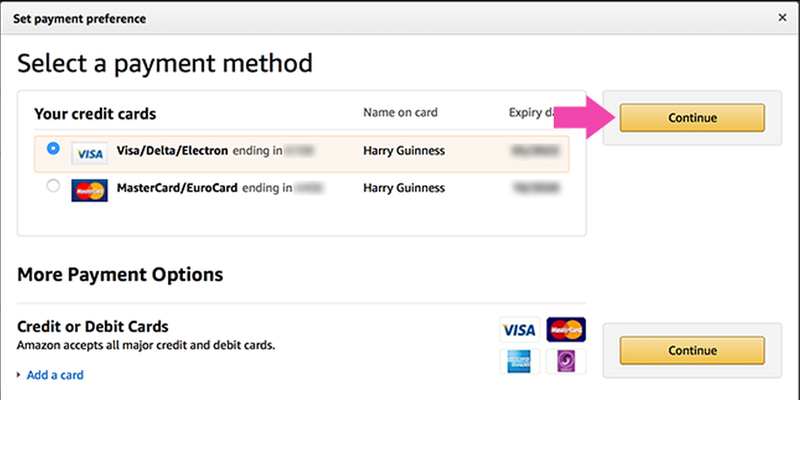Click the MasterCard logo in credit card list
This screenshot has width=800, height=450.
[89, 190]
